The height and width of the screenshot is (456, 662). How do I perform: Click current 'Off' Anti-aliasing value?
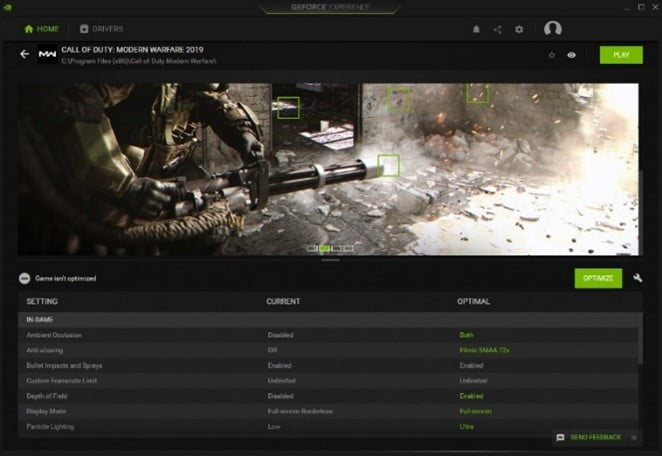point(272,350)
